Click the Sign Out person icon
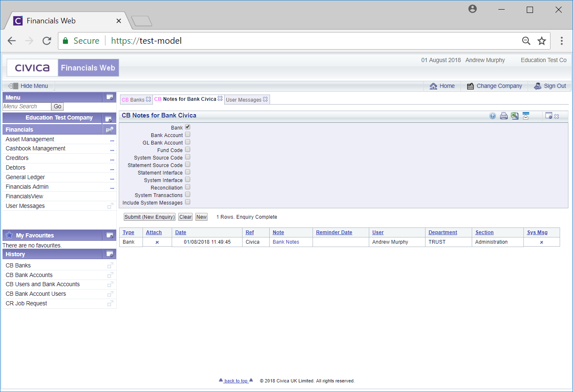 pos(538,86)
